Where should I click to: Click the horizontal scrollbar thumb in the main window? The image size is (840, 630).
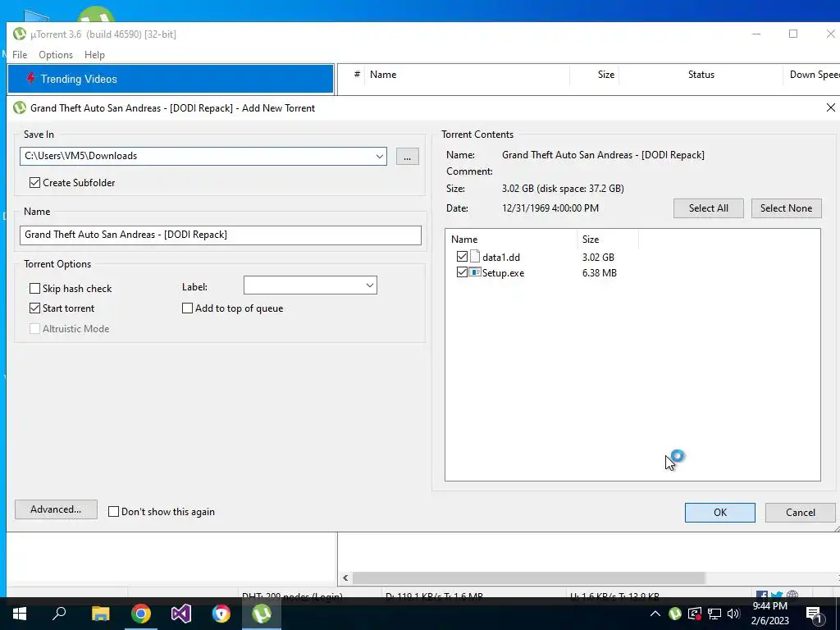(x=529, y=577)
